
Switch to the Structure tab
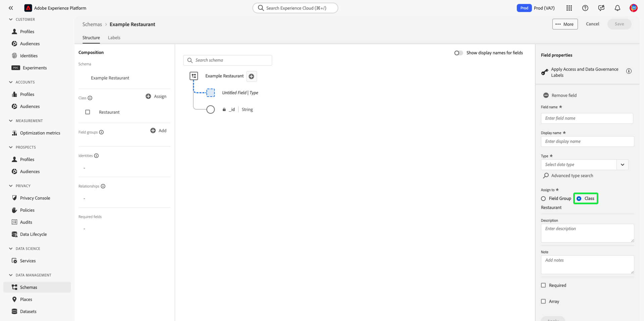tap(91, 38)
